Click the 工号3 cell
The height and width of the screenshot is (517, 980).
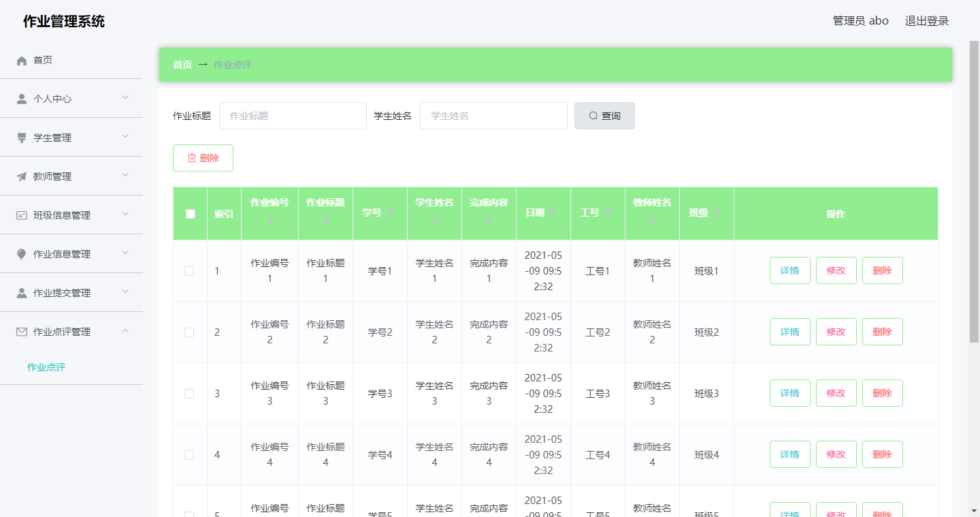point(598,394)
